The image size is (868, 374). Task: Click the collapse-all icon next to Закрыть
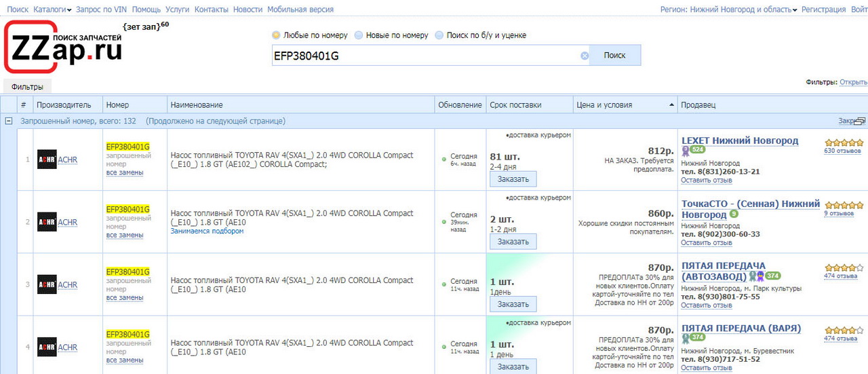click(860, 121)
